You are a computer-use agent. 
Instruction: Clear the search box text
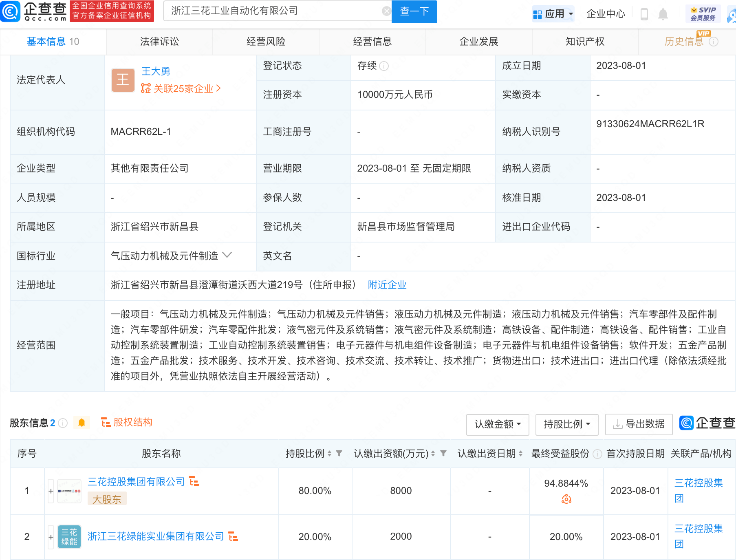386,11
